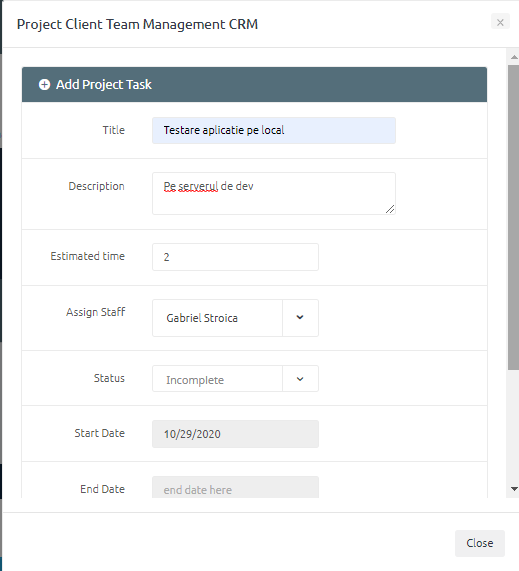The image size is (519, 571).
Task: Click the plus icon beside Add Project Task
Action: [x=44, y=84]
